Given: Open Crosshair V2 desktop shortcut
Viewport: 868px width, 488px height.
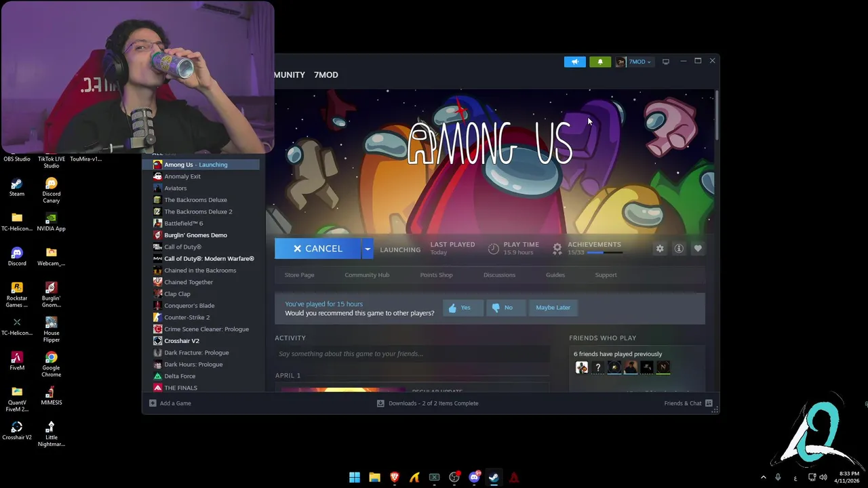Looking at the screenshot, I should point(17,431).
